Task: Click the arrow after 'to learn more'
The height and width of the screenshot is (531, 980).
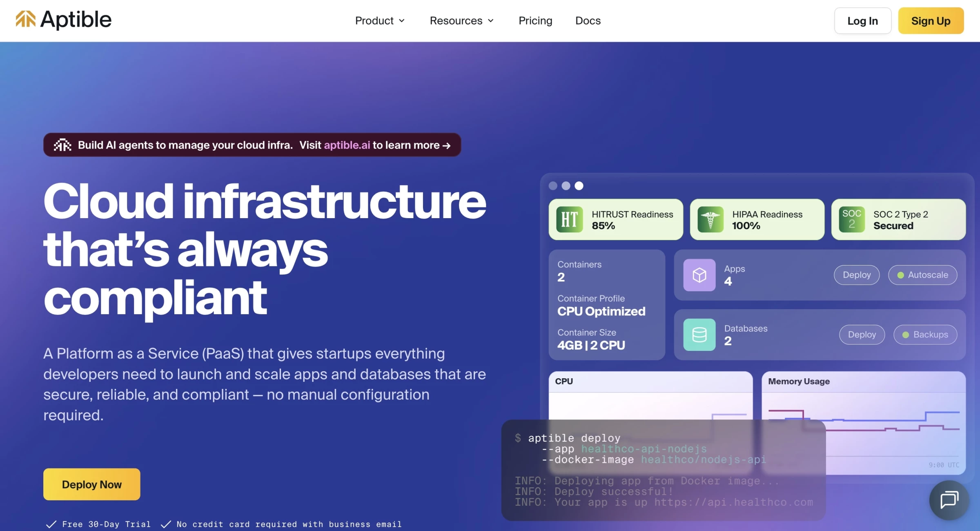Action: [x=447, y=145]
